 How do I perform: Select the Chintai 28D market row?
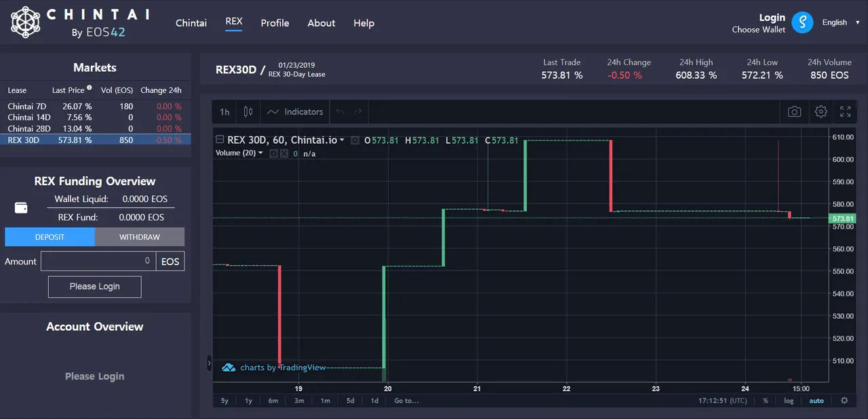95,129
